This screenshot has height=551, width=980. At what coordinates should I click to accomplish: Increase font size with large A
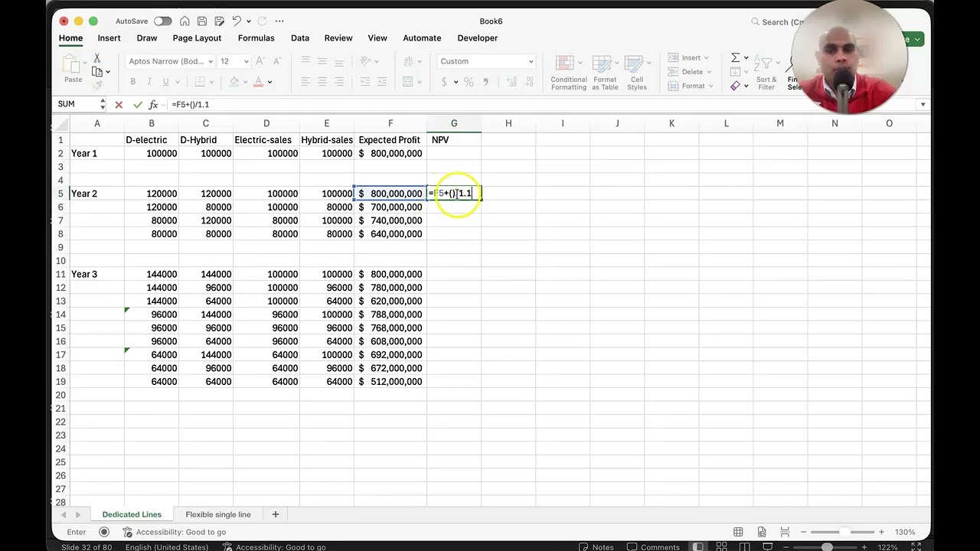[260, 61]
